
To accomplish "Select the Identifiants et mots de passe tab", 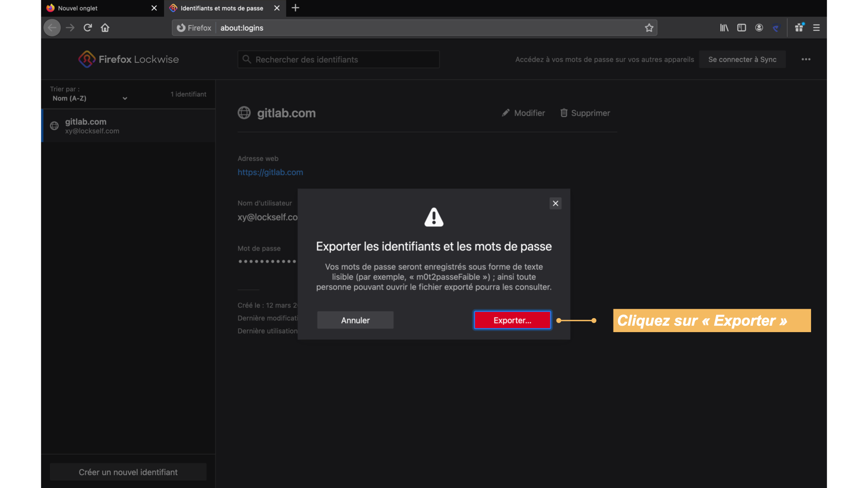I will tap(222, 8).
